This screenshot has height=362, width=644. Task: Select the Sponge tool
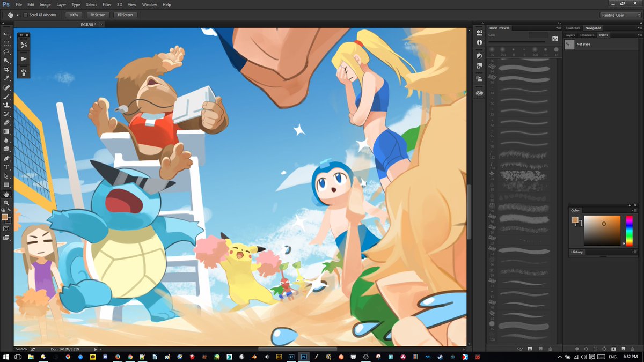tap(6, 149)
